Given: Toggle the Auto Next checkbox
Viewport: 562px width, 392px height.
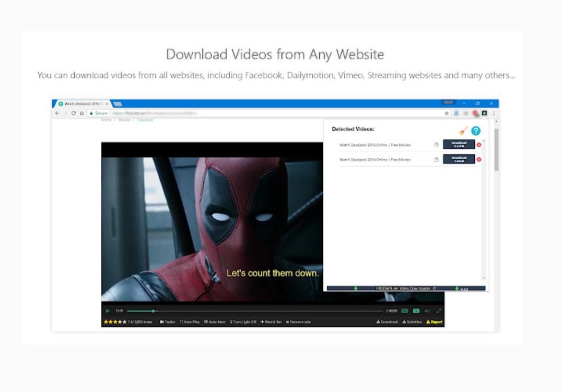Looking at the screenshot, I should [215, 322].
